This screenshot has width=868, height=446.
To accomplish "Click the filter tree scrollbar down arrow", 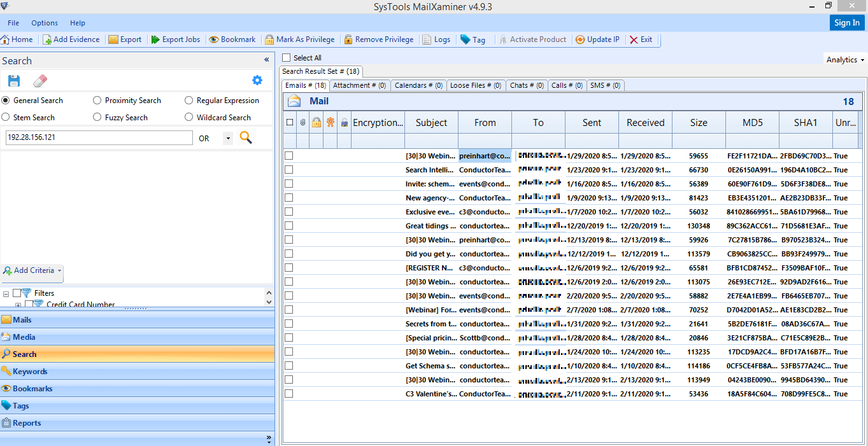I will [x=269, y=302].
